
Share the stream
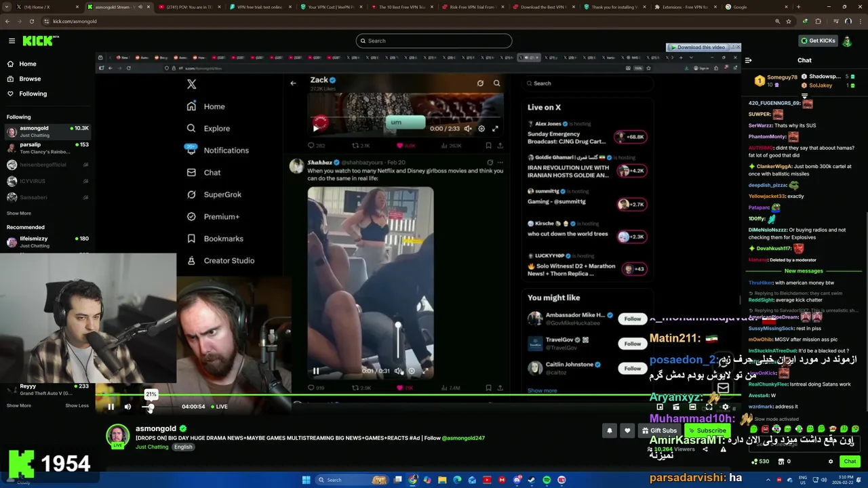[x=705, y=449]
